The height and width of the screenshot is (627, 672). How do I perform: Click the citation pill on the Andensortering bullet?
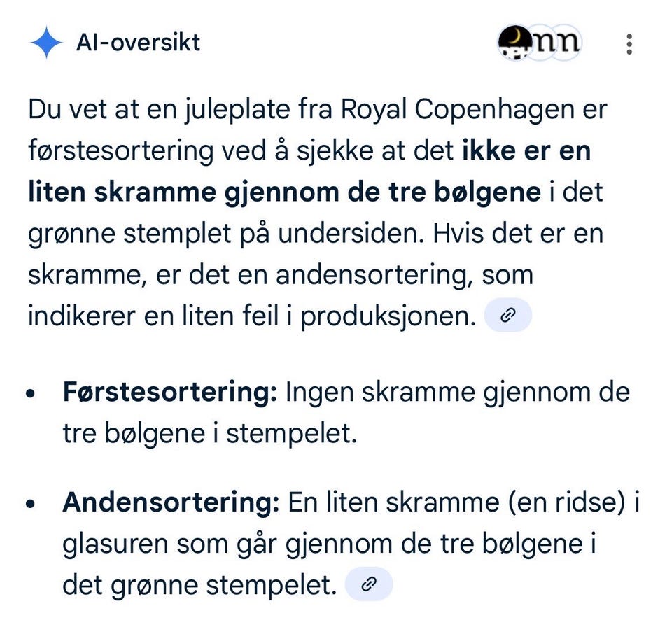pos(367,582)
